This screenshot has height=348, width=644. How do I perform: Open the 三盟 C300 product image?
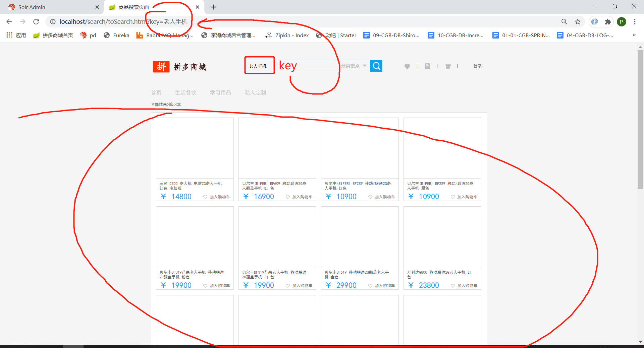[x=195, y=148]
